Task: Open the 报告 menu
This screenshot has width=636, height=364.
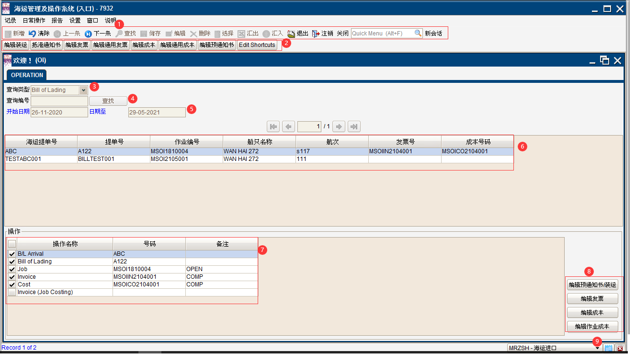Action: pos(57,21)
